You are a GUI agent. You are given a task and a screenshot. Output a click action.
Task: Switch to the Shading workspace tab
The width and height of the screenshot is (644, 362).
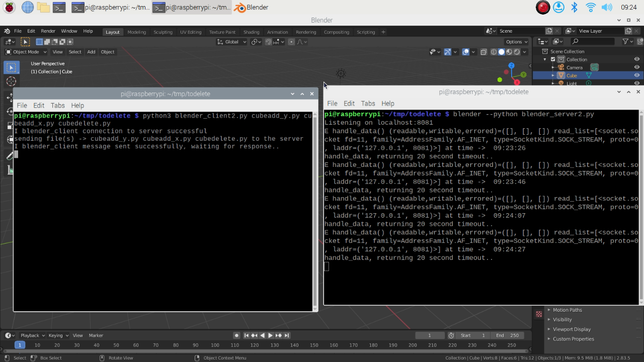tap(251, 32)
